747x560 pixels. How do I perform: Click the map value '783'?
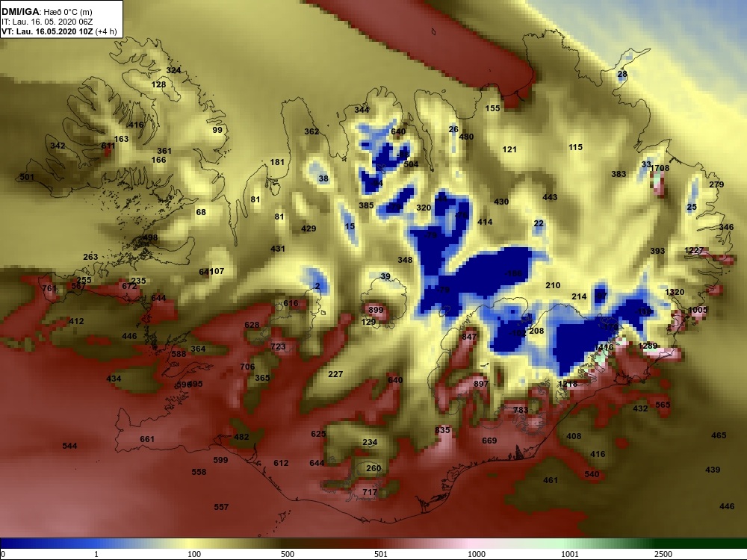[x=521, y=410]
